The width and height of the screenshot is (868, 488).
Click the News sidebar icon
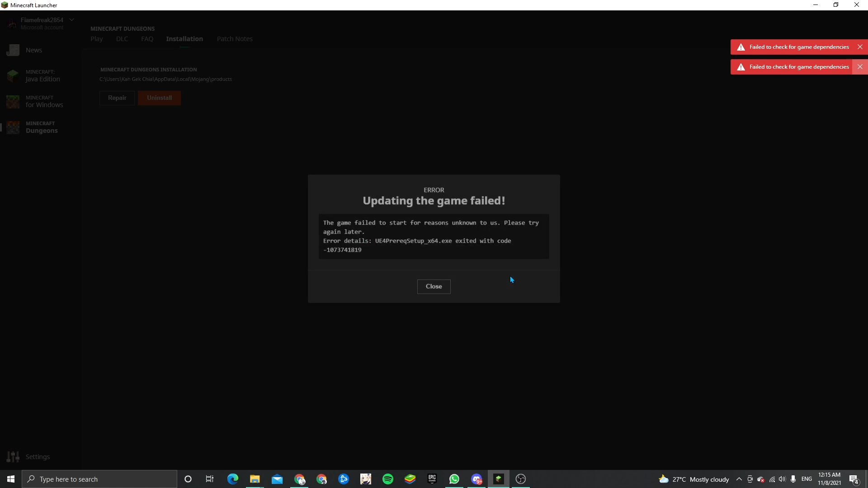pos(13,50)
